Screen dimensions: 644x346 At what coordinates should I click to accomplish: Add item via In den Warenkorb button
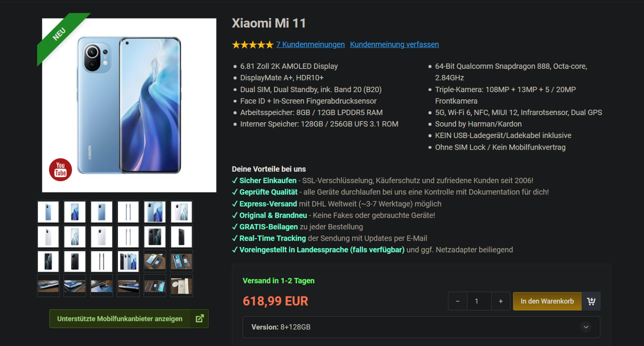click(x=547, y=301)
